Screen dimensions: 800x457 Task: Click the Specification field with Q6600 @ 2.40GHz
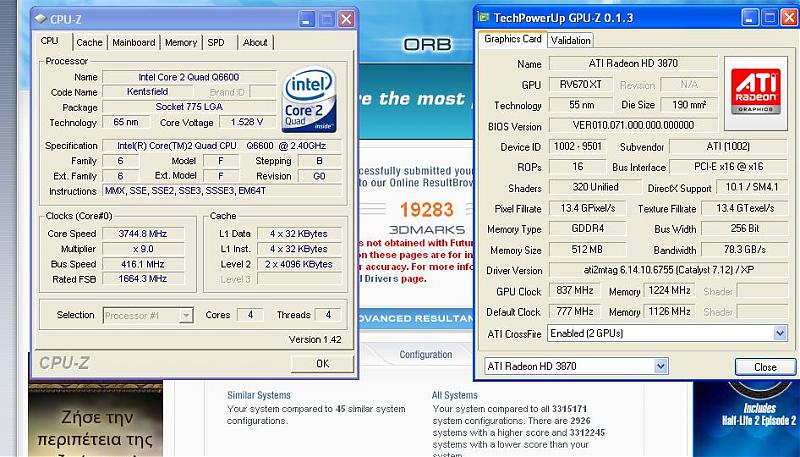222,146
